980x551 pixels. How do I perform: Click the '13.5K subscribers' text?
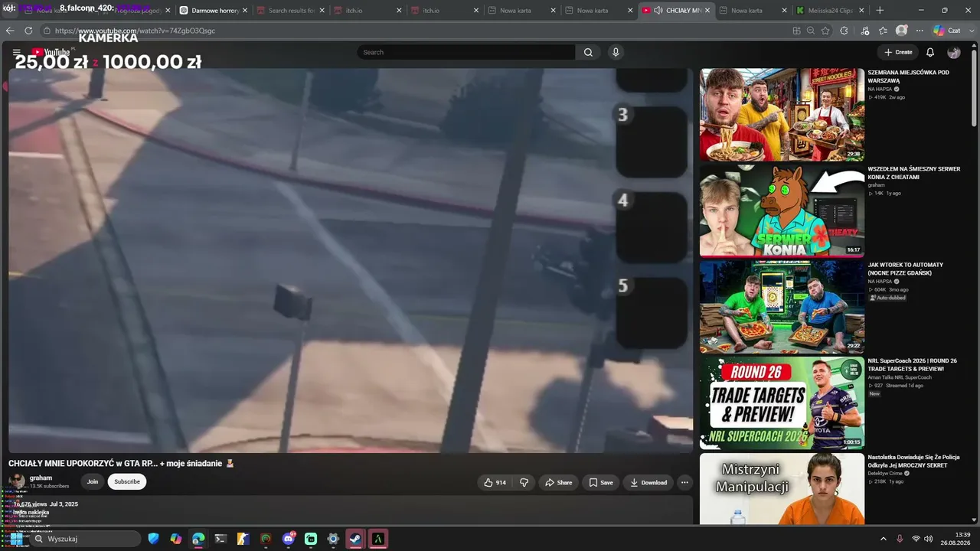tap(49, 486)
